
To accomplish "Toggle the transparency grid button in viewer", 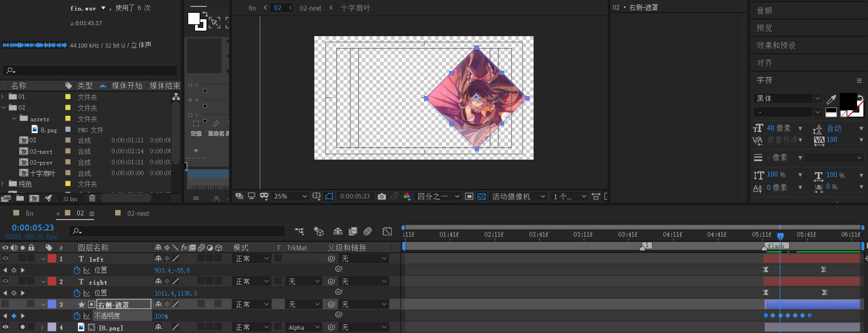I will point(482,196).
